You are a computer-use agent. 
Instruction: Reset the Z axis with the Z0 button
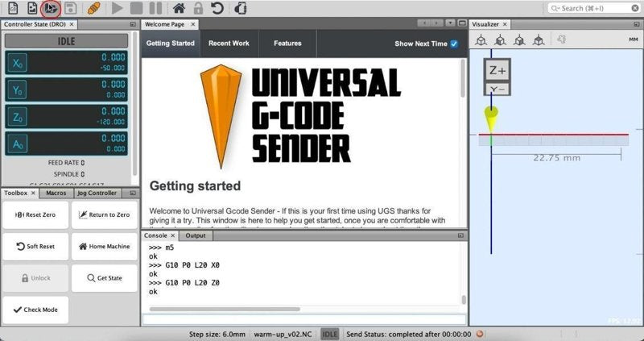(x=17, y=117)
